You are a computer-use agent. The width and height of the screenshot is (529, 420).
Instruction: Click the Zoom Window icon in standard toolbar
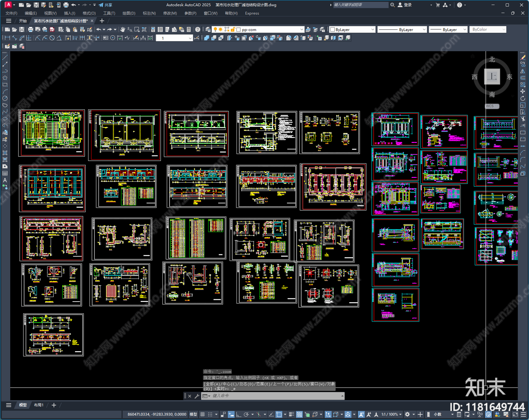tap(137, 29)
